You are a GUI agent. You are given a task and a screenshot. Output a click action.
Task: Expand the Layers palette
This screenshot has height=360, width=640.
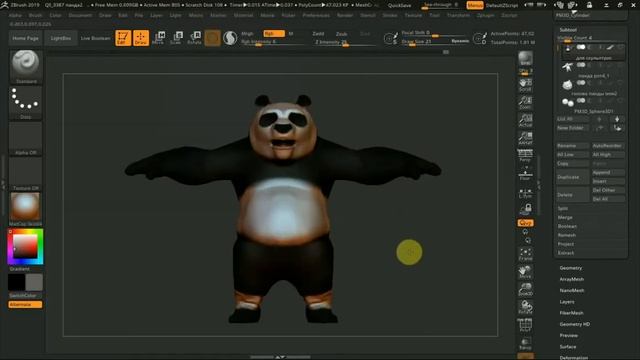[x=567, y=302]
